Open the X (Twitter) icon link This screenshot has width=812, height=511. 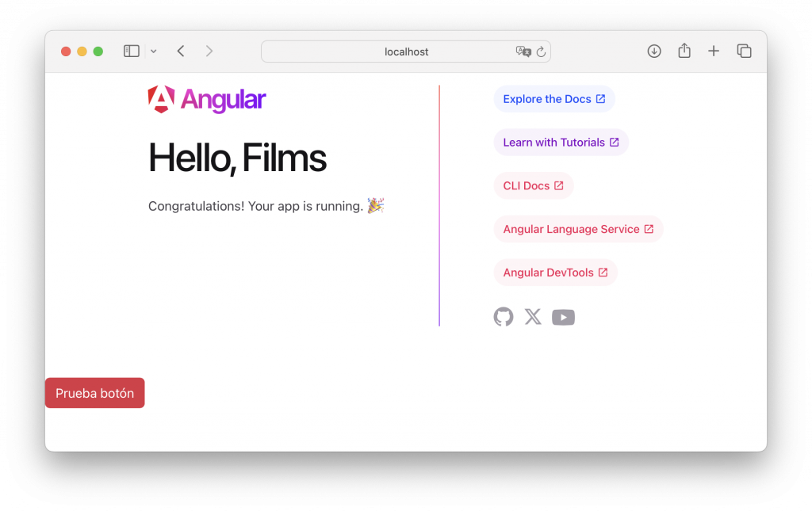[x=533, y=317]
